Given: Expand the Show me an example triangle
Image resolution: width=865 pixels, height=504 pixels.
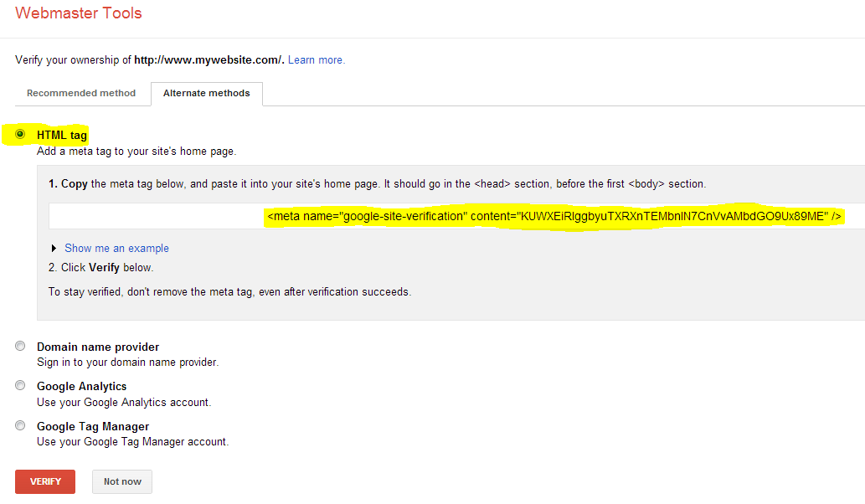Looking at the screenshot, I should pyautogui.click(x=54, y=248).
